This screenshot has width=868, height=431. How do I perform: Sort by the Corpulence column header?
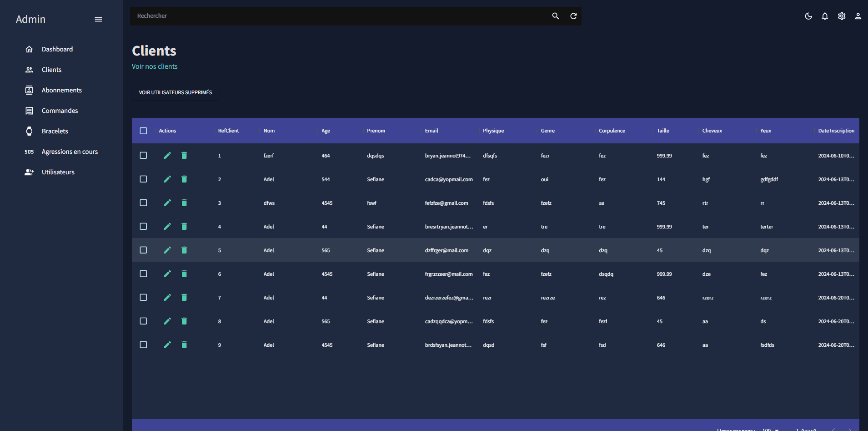pos(612,131)
